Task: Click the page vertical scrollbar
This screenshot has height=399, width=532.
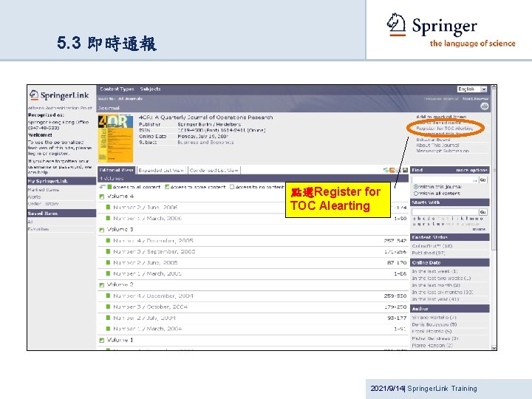Action: coord(494,217)
